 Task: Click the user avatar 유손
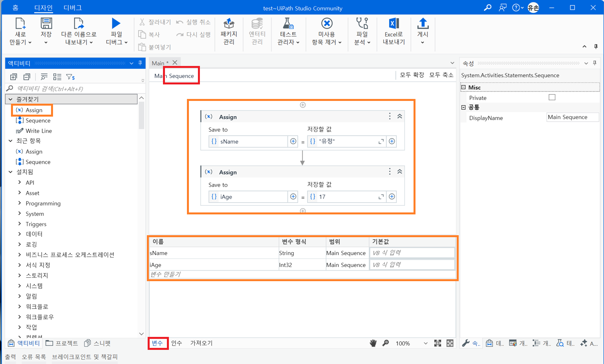pos(533,7)
